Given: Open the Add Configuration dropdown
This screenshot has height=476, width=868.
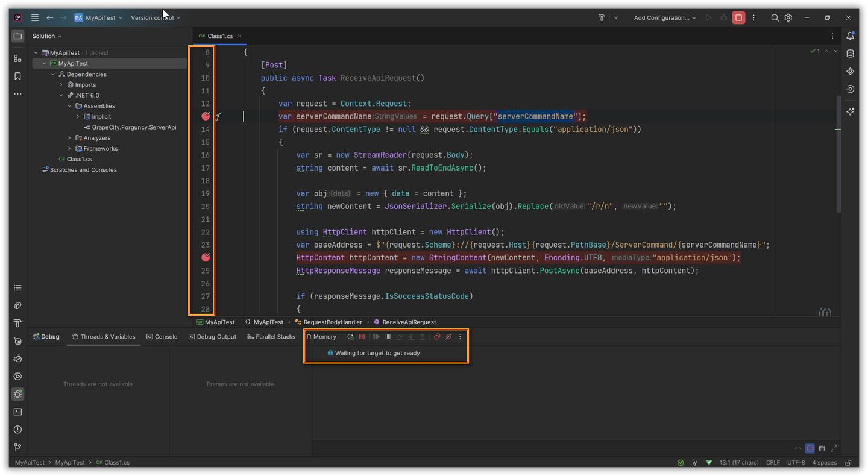Looking at the screenshot, I should point(664,18).
